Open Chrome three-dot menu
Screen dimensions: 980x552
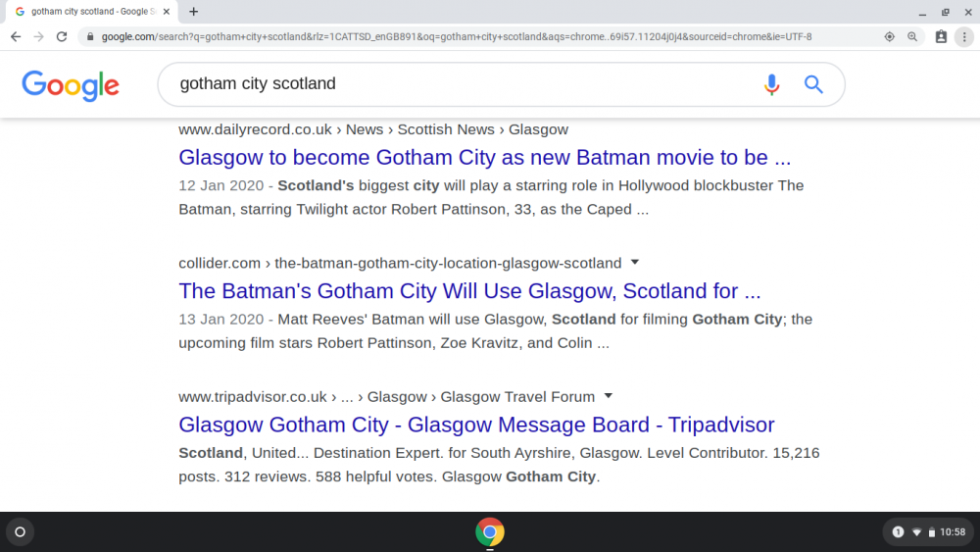(x=964, y=37)
